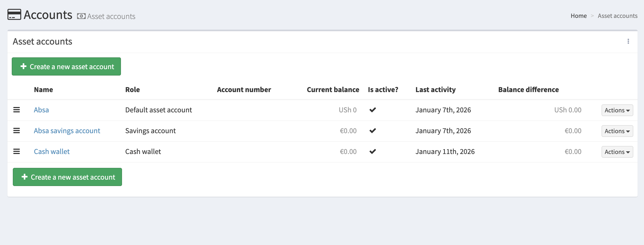The image size is (644, 245).
Task: Click the drag handle next to Absa savings account
Action: tap(17, 131)
